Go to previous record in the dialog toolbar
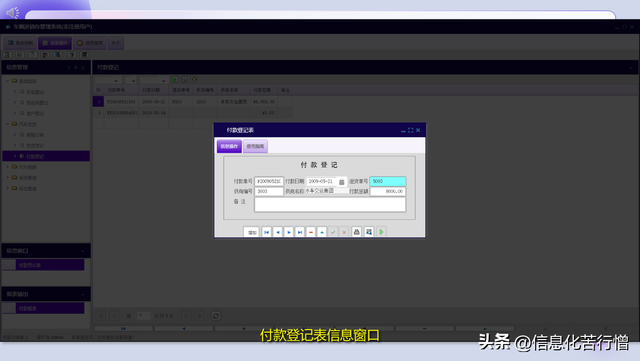The height and width of the screenshot is (361, 640). coord(278,232)
